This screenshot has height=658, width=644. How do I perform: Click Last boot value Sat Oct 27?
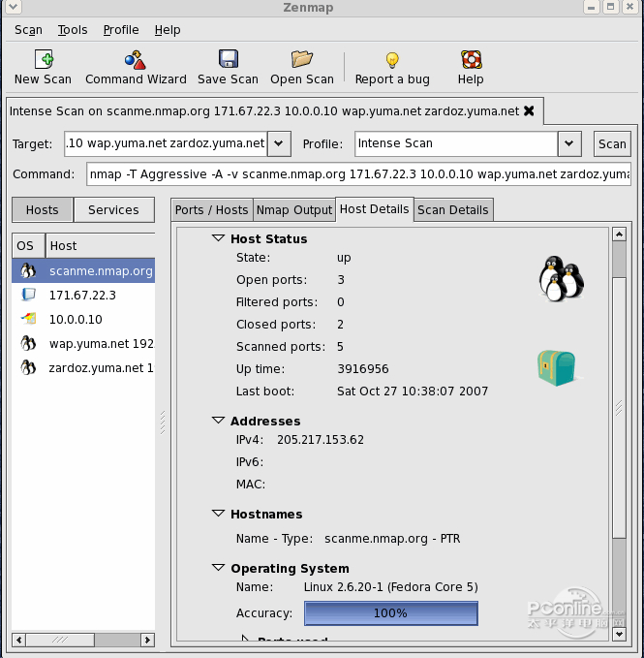click(x=413, y=392)
